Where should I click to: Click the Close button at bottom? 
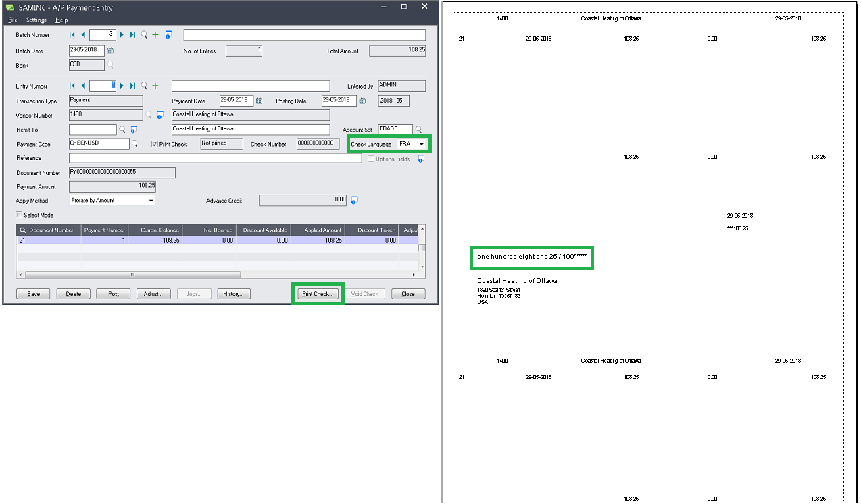click(408, 294)
